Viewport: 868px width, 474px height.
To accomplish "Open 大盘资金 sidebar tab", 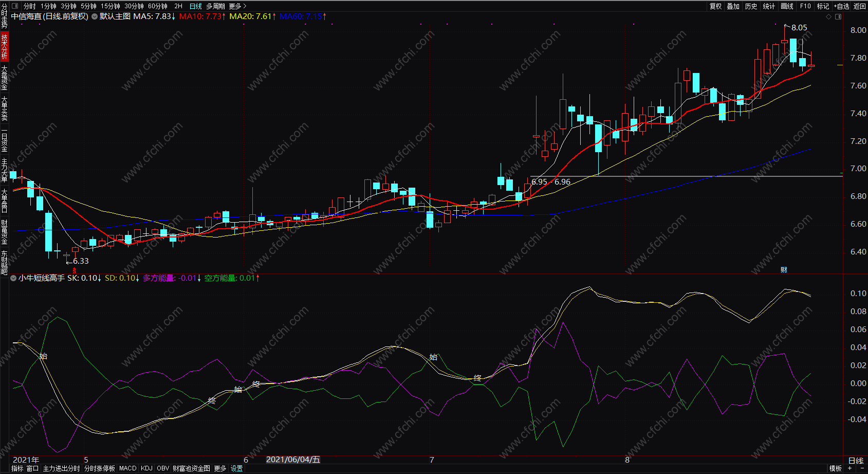I will pos(4,77).
